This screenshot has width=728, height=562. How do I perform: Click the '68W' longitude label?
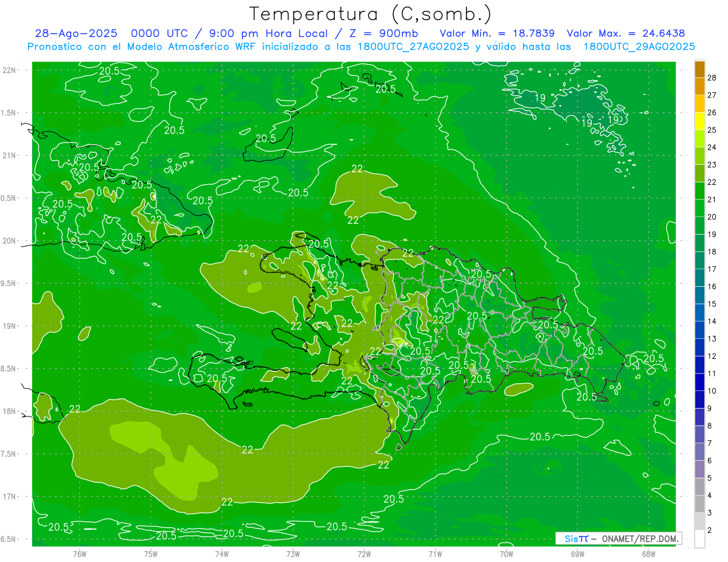pyautogui.click(x=649, y=554)
